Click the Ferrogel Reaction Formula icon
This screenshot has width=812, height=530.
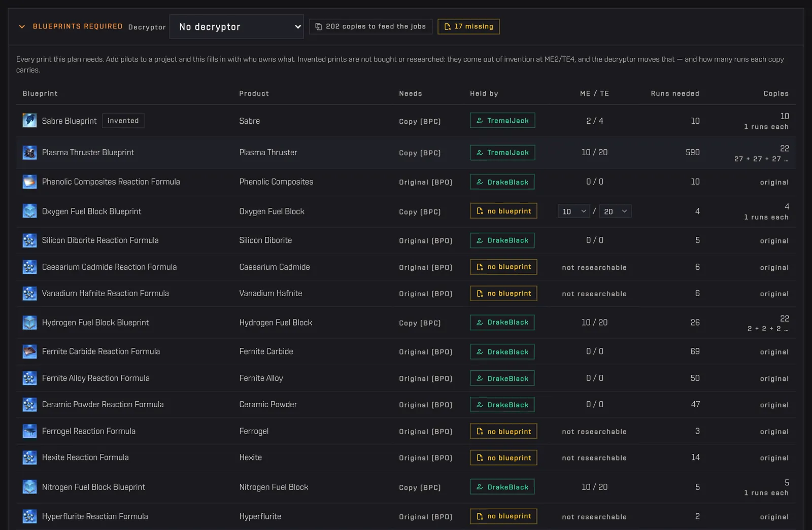point(29,431)
